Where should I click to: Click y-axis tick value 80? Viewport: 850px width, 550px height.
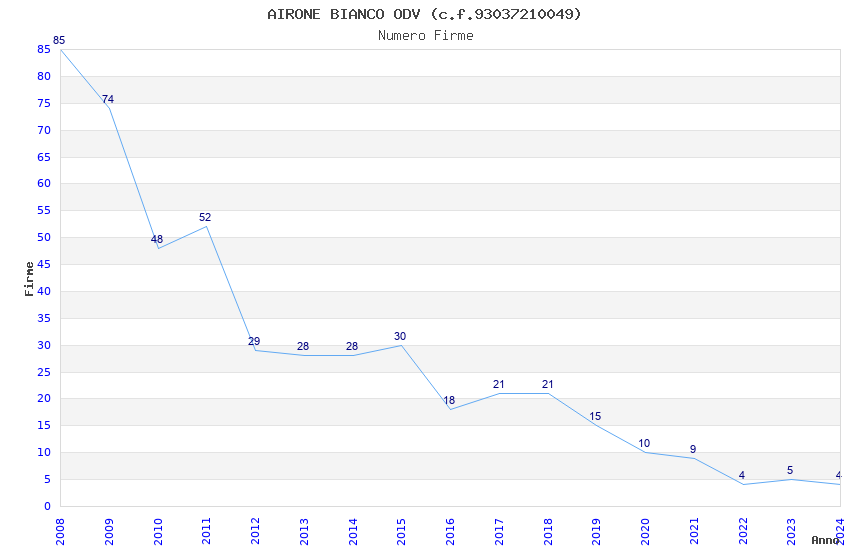(44, 76)
